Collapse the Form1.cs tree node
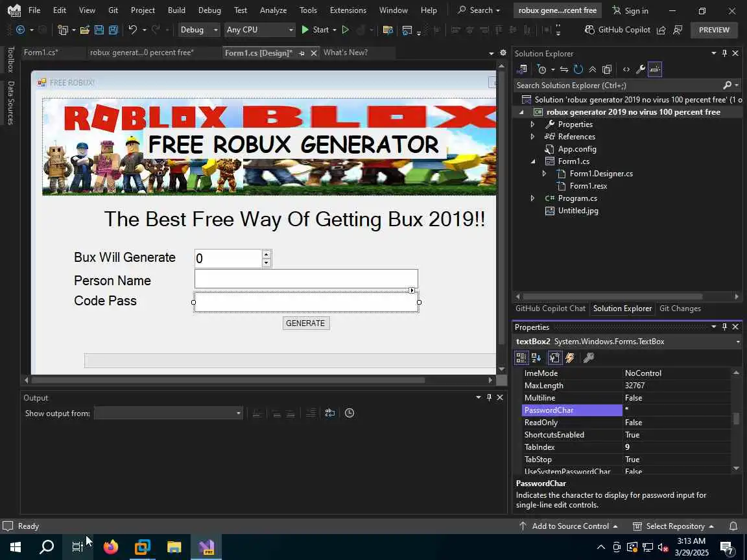 [x=532, y=161]
